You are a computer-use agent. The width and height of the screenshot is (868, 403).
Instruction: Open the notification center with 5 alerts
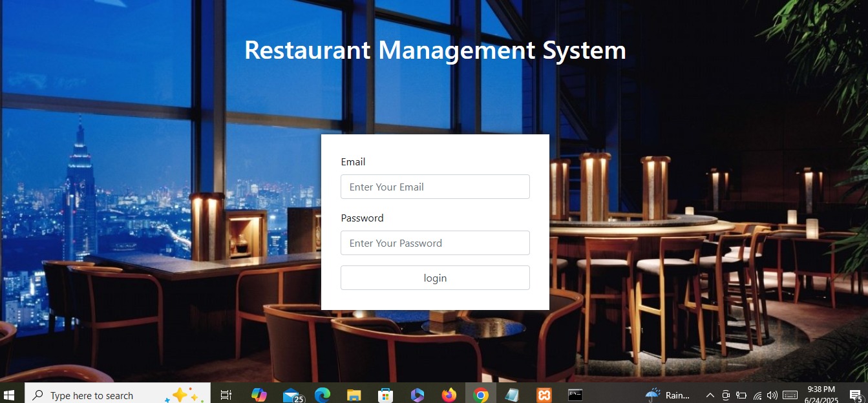(x=856, y=395)
